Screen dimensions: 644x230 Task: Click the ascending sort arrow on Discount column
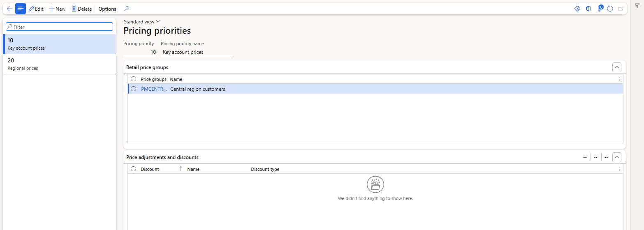(x=181, y=169)
